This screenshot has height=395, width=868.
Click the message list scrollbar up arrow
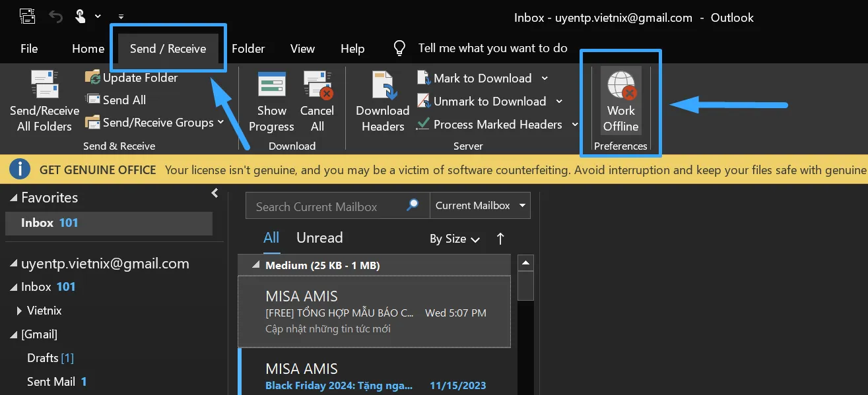click(525, 263)
